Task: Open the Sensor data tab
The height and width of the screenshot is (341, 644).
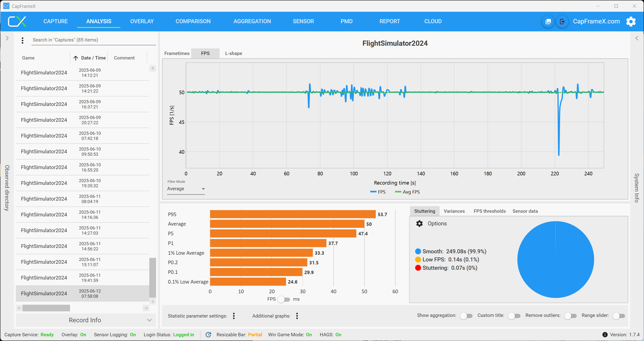Action: click(x=525, y=211)
